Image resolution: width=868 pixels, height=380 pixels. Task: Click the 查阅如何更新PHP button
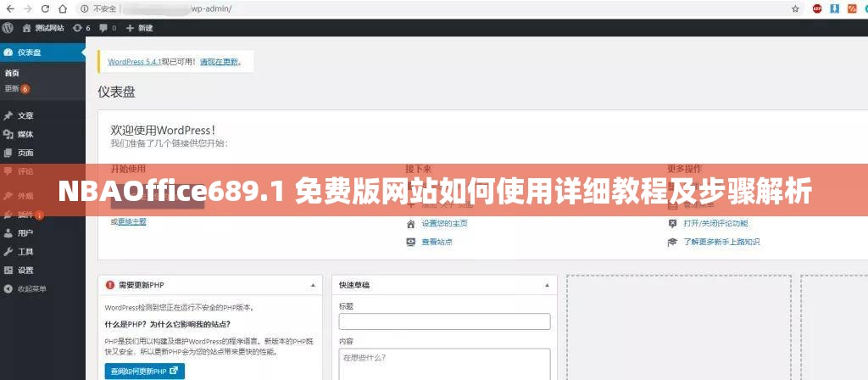click(144, 372)
